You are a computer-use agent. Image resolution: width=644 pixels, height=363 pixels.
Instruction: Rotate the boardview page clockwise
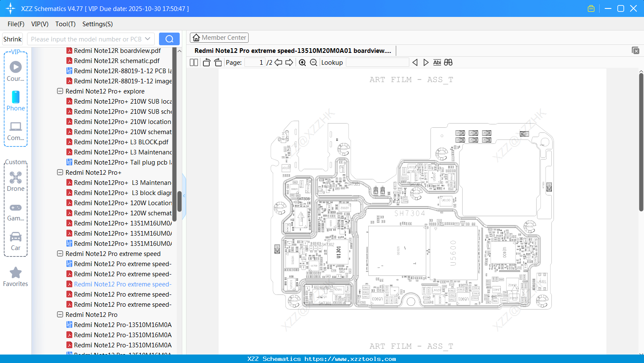218,62
